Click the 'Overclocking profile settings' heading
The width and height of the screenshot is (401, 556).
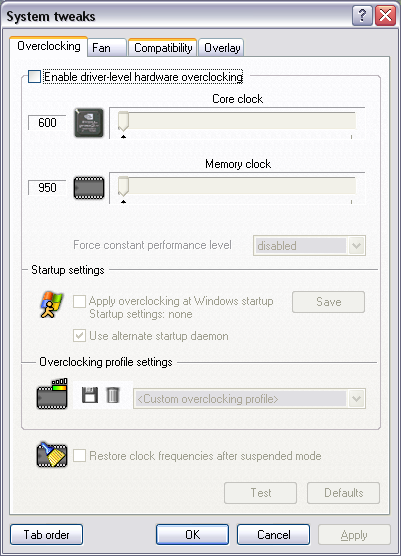[106, 362]
